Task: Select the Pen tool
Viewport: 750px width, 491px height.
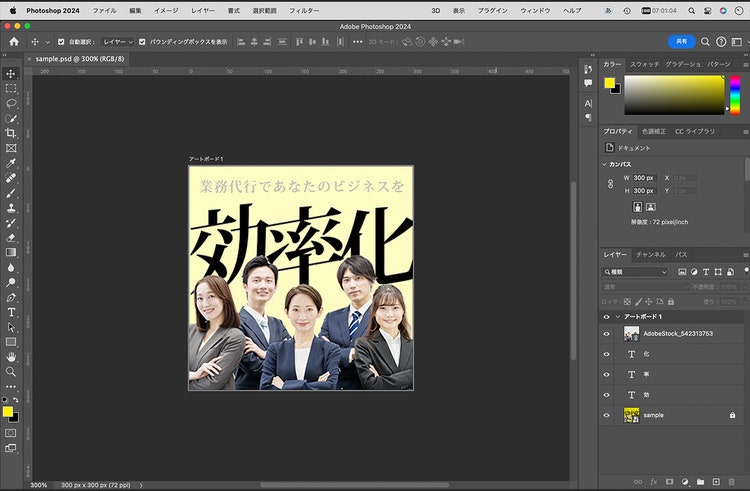Action: tap(11, 297)
